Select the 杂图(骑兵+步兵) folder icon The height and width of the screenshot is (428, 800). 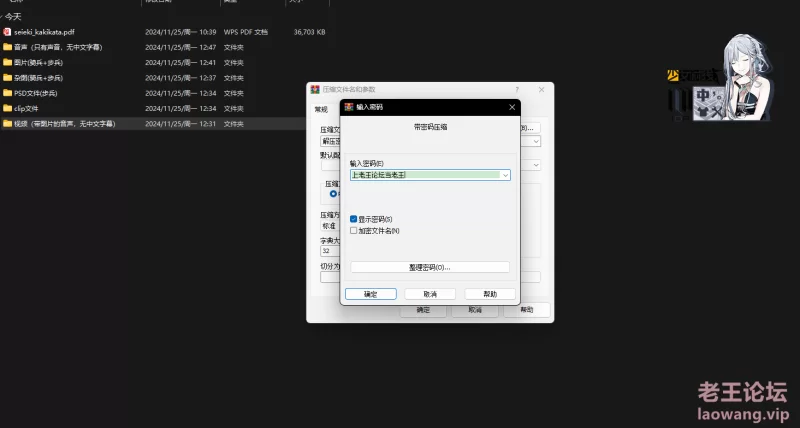point(7,78)
